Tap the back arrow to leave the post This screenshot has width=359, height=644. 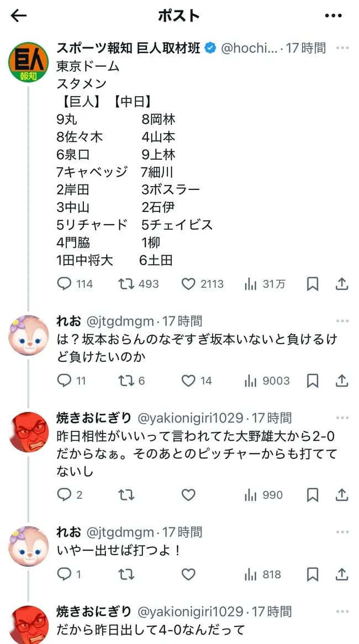(18, 15)
